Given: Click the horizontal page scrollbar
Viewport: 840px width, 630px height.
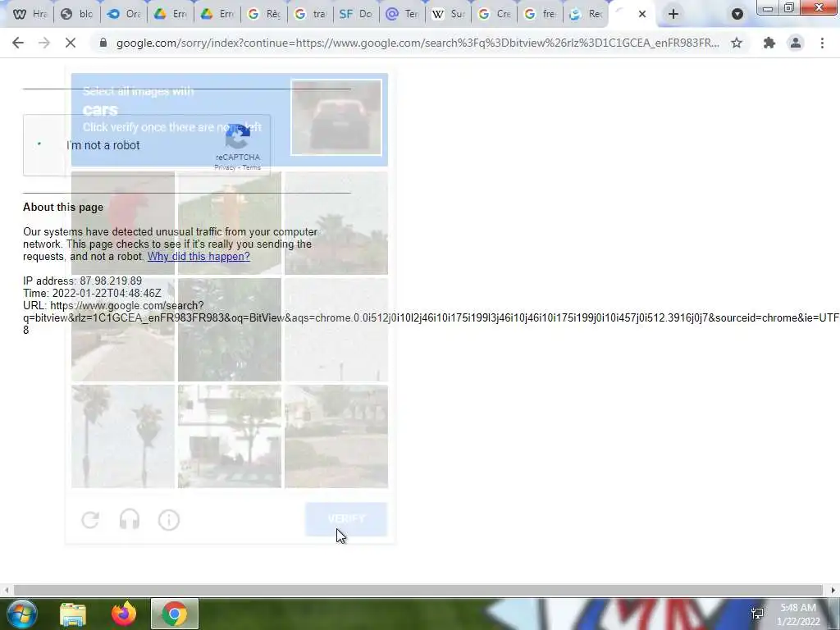Looking at the screenshot, I should (x=418, y=591).
